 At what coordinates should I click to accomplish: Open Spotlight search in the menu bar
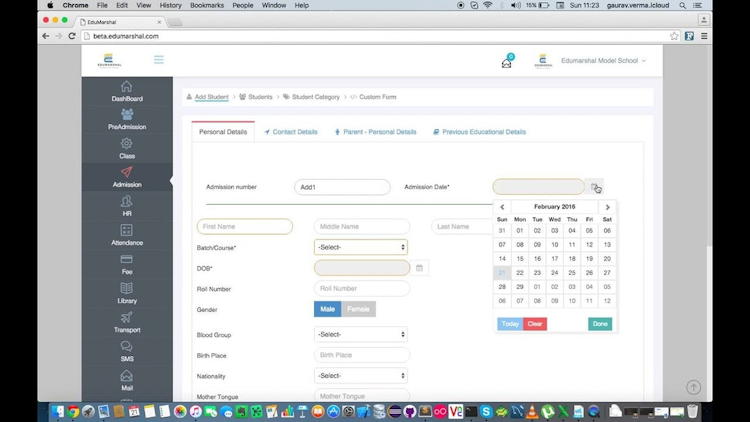683,5
